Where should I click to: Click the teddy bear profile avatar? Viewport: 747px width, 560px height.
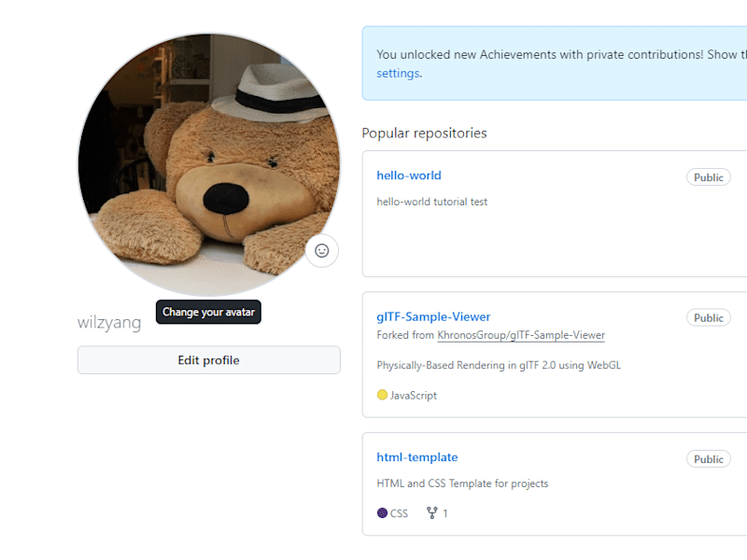click(209, 164)
